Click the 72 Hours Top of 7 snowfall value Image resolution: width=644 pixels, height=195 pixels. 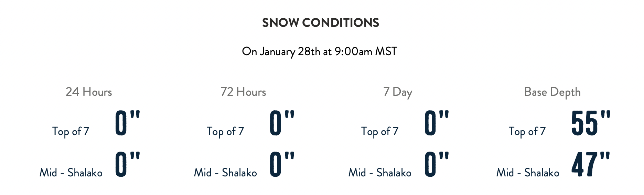282,123
